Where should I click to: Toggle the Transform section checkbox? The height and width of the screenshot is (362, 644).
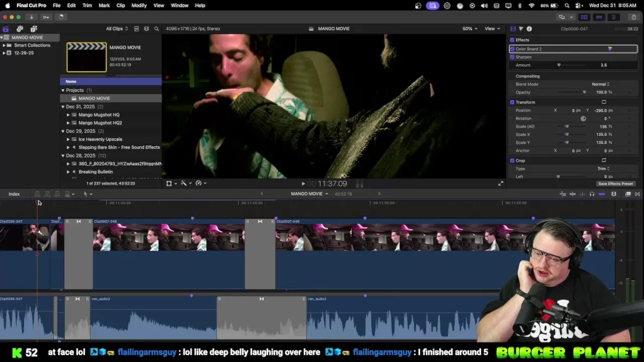[512, 102]
